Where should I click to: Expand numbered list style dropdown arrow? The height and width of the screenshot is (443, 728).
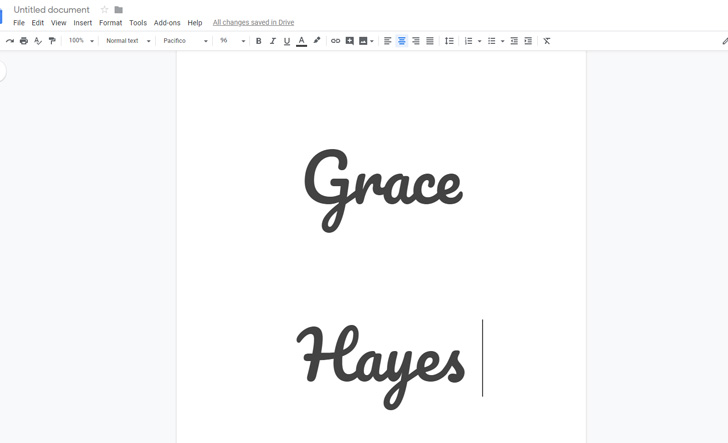pos(480,41)
